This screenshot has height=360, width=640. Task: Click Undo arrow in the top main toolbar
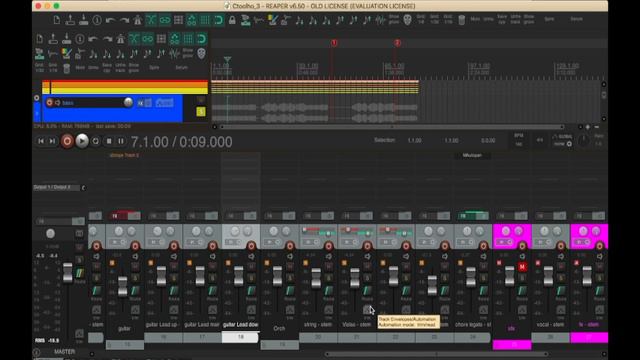pos(110,20)
